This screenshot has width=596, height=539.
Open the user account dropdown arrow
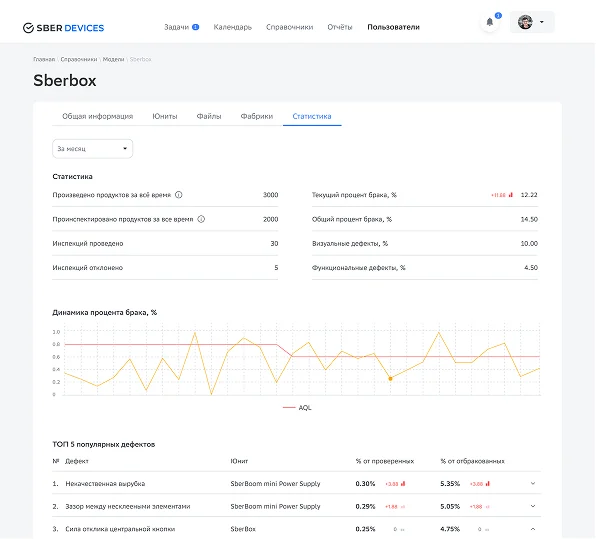pos(542,22)
